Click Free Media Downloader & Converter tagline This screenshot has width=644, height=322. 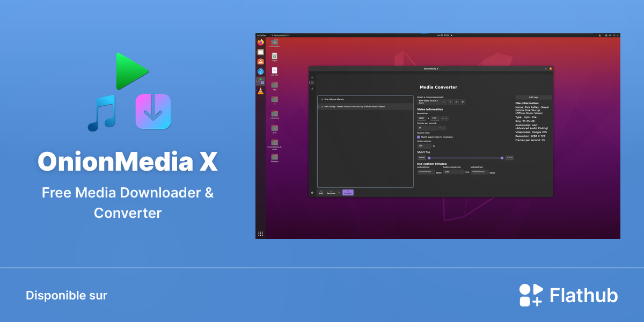pos(128,202)
